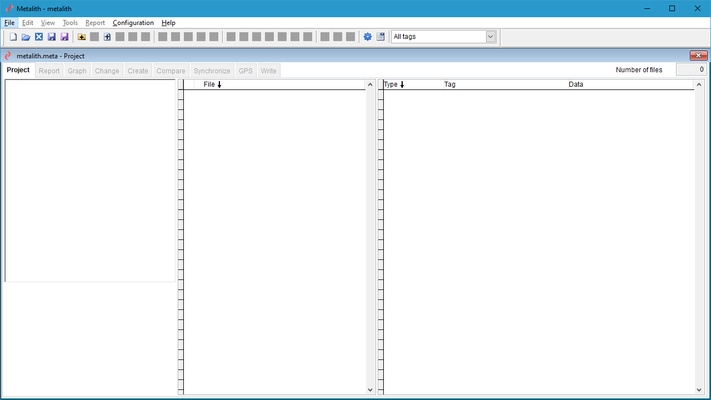Open the Report menu in menu bar
Viewport: 711px width, 400px height.
click(x=95, y=23)
